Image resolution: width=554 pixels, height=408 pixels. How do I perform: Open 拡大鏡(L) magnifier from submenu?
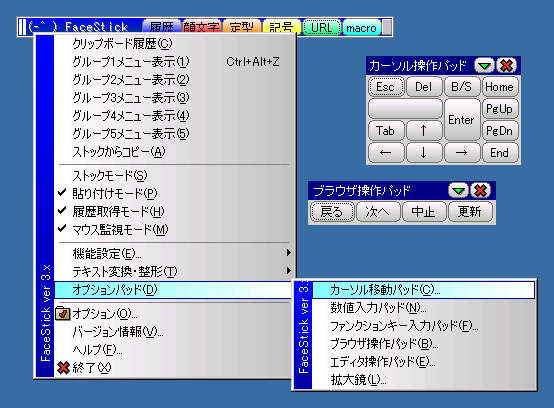pyautogui.click(x=424, y=380)
